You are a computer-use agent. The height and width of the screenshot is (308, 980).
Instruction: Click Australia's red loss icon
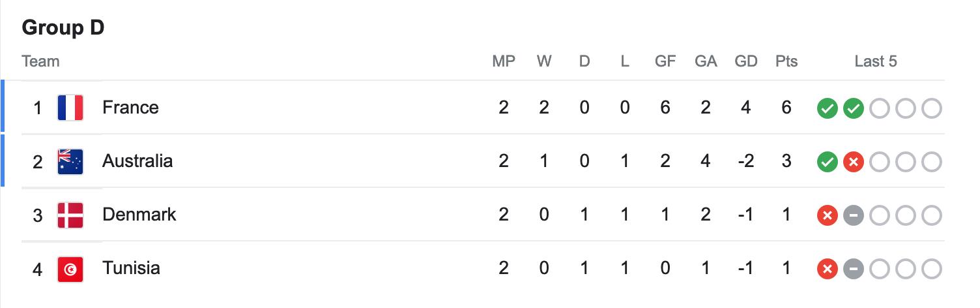[853, 162]
